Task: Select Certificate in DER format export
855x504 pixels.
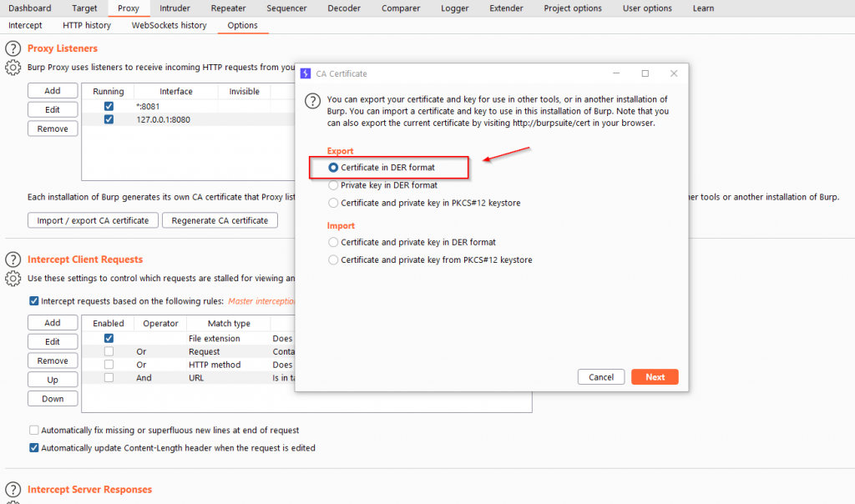Action: (332, 168)
